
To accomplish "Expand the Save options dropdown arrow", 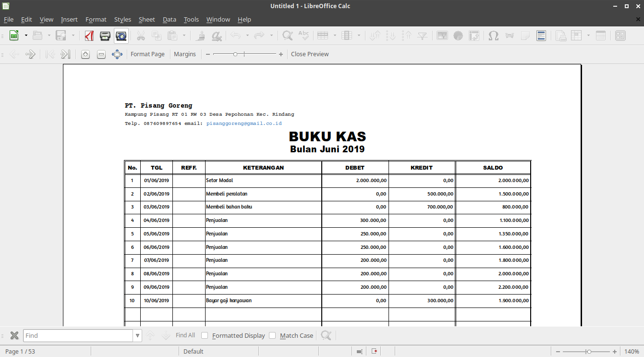I will 73,36.
